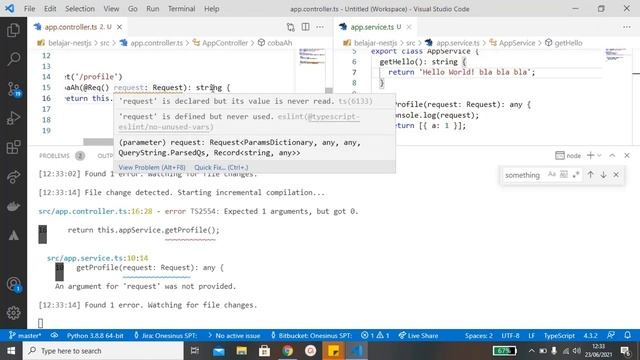Open src/app.service.ts:10:14 link in terminal
The width and height of the screenshot is (640, 360).
coord(98,258)
